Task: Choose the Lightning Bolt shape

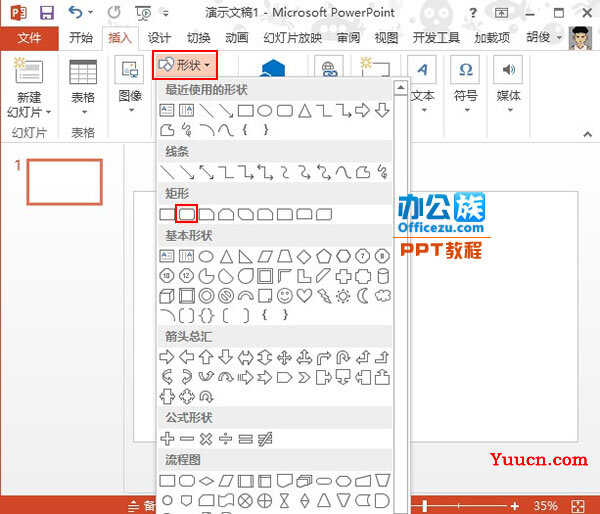Action: (x=324, y=296)
